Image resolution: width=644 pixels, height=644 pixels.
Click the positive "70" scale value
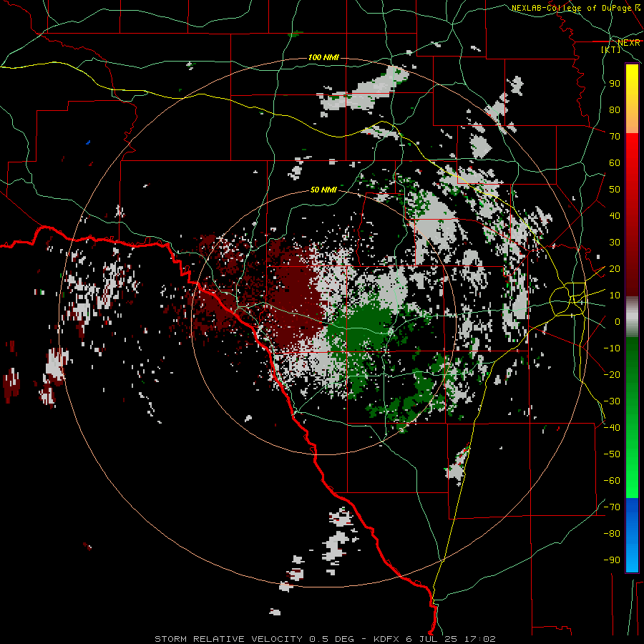615,137
